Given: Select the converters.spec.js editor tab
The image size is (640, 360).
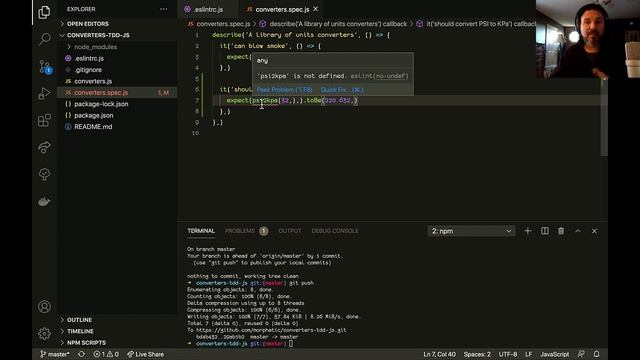Looking at the screenshot, I should (x=282, y=9).
